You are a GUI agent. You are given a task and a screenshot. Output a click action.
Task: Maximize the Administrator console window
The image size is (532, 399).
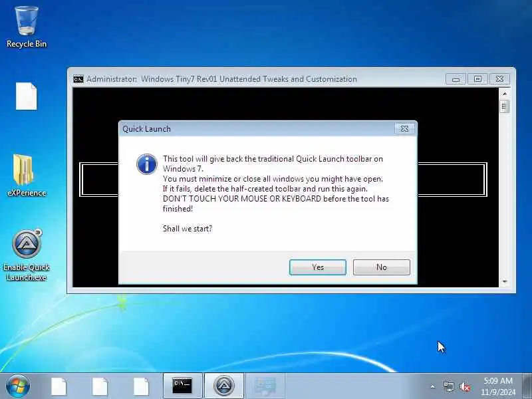pos(477,79)
